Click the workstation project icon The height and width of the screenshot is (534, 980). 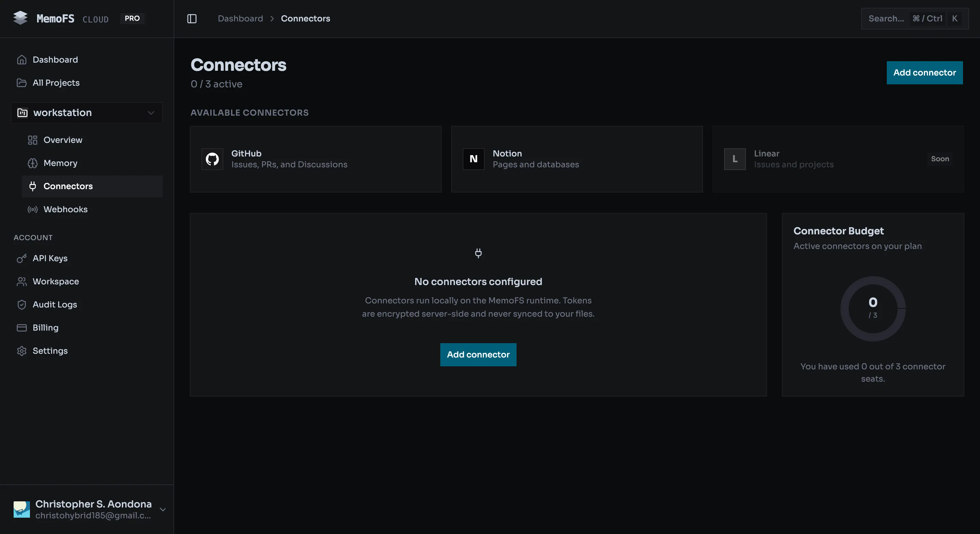22,113
